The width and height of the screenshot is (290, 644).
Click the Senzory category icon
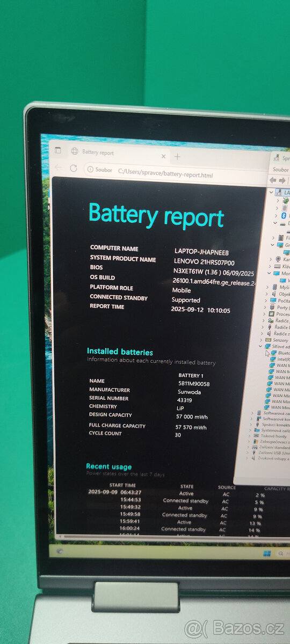click(x=268, y=340)
